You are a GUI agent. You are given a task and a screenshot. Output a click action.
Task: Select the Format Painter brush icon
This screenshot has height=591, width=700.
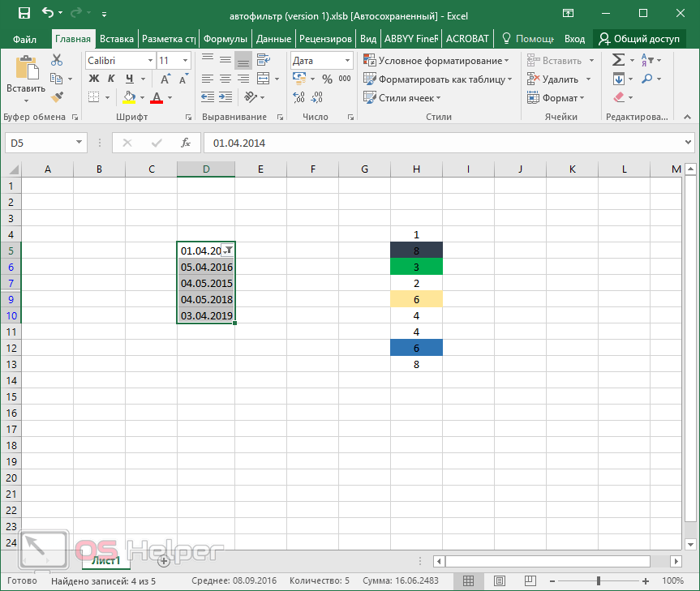tap(57, 97)
